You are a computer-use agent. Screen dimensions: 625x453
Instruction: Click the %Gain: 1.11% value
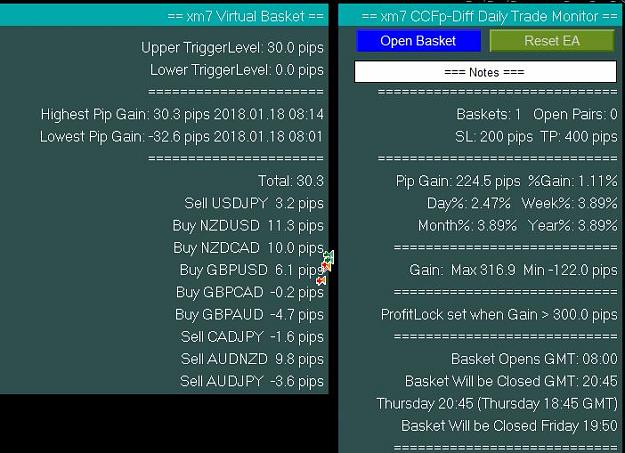tap(573, 181)
